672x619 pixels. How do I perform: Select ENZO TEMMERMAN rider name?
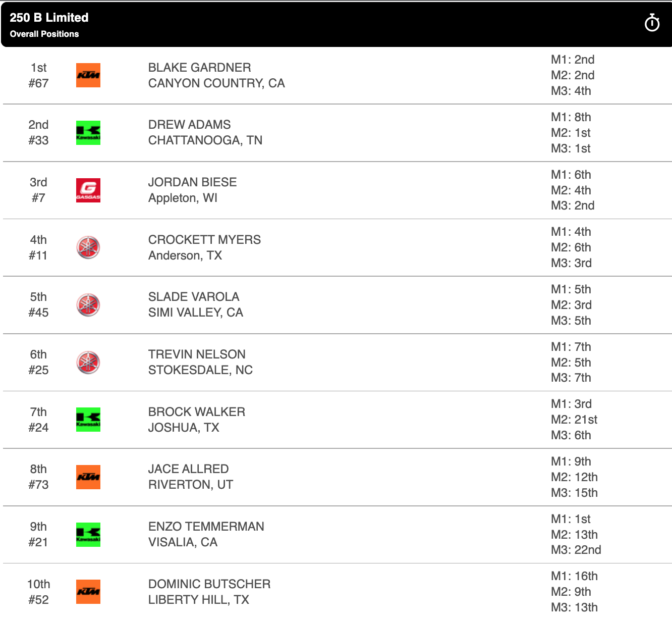click(206, 527)
